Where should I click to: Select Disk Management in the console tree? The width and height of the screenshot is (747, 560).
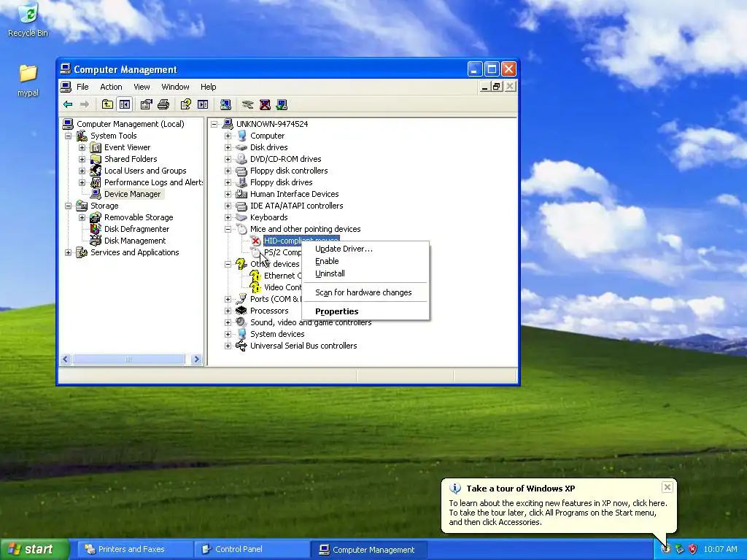[x=135, y=241]
